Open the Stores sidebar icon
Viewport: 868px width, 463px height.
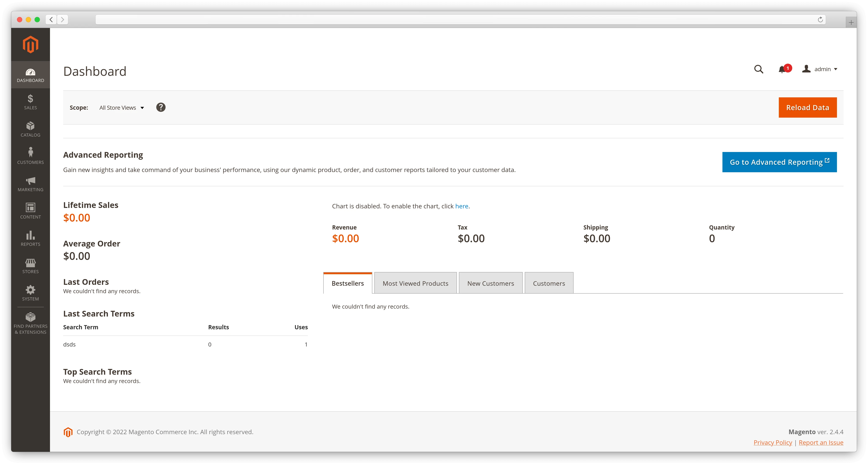(x=30, y=266)
